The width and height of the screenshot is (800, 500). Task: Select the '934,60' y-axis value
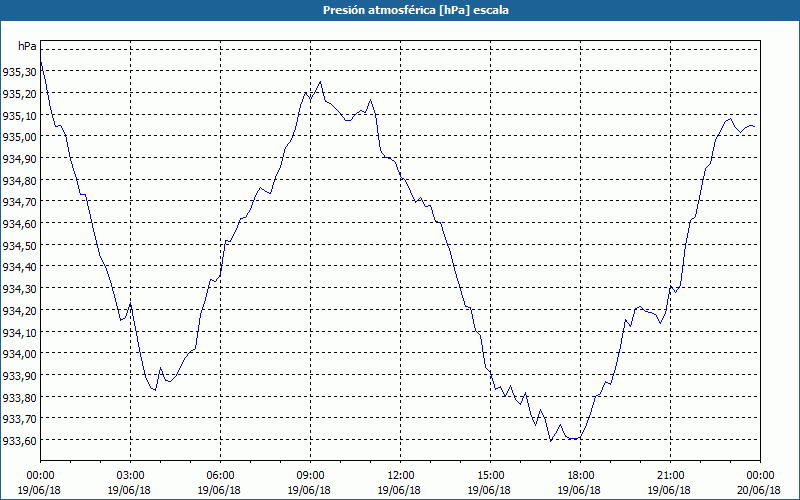pyautogui.click(x=19, y=224)
